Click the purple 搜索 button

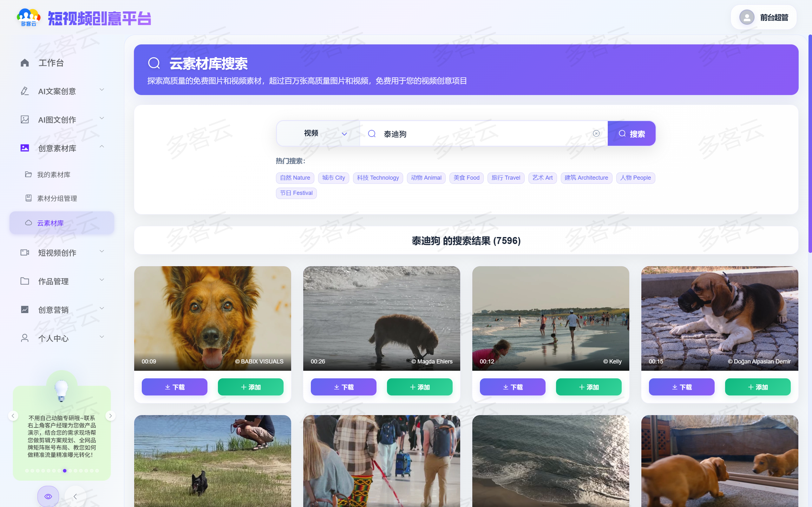point(632,134)
